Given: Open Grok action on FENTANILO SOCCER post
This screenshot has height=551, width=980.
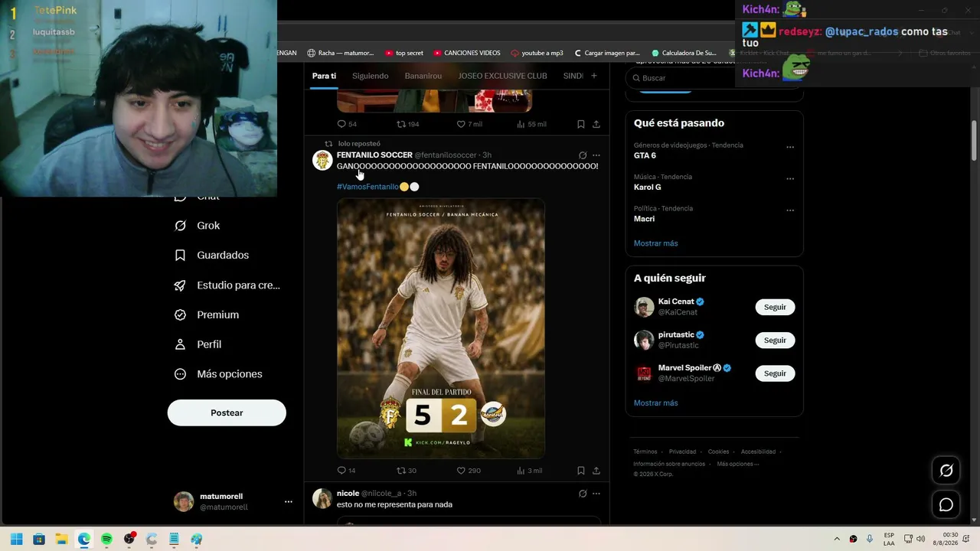Looking at the screenshot, I should 583,155.
